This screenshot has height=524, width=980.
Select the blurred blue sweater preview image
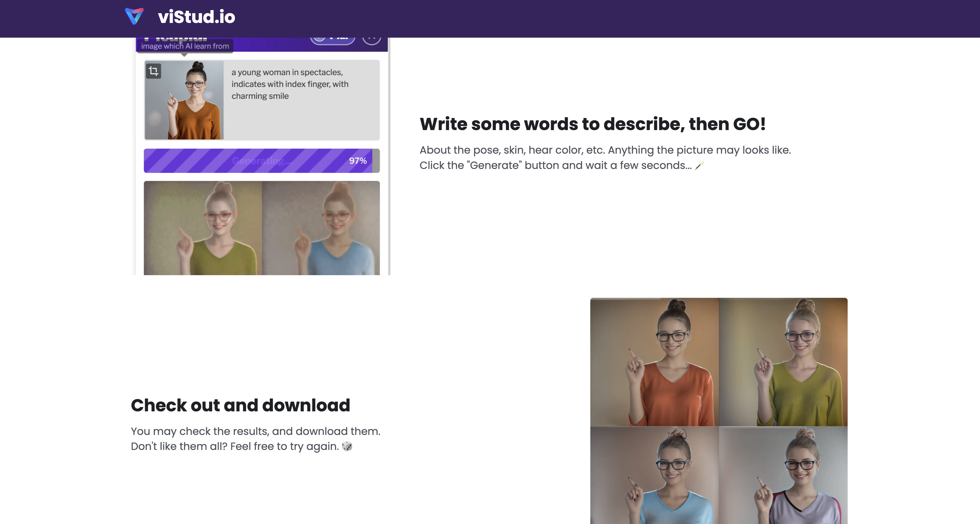(x=321, y=228)
